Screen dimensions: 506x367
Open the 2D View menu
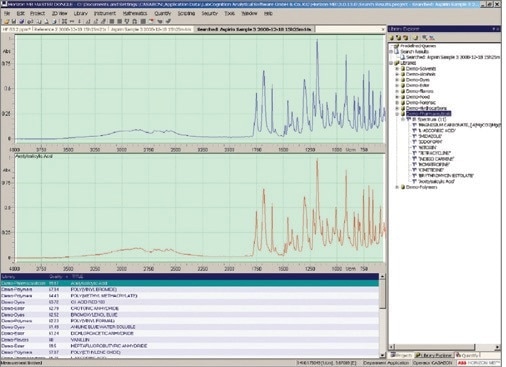pos(60,14)
